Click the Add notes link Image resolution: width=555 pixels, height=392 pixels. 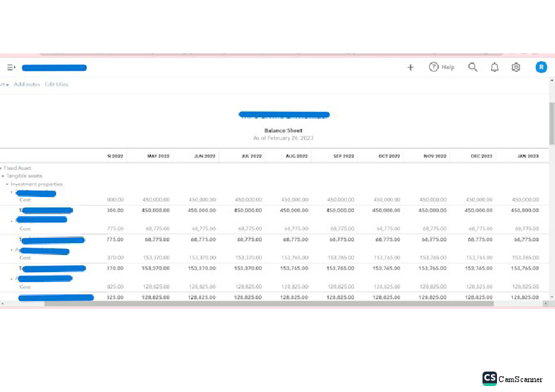27,84
